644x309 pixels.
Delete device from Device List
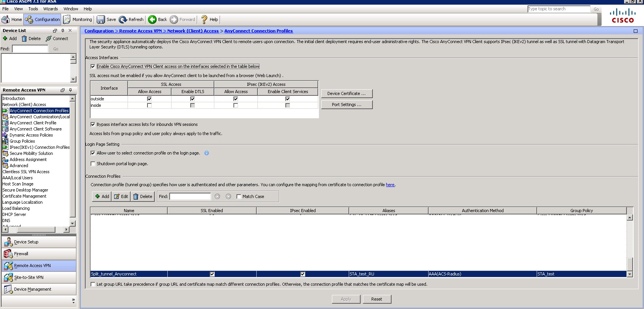(31, 39)
